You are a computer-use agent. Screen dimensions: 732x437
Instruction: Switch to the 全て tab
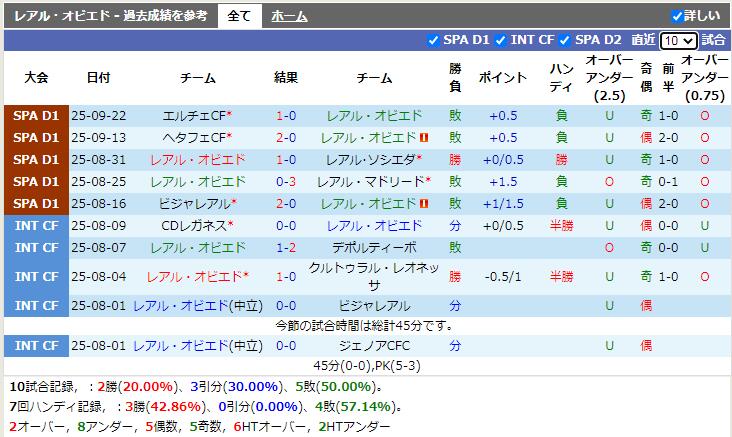tap(239, 16)
